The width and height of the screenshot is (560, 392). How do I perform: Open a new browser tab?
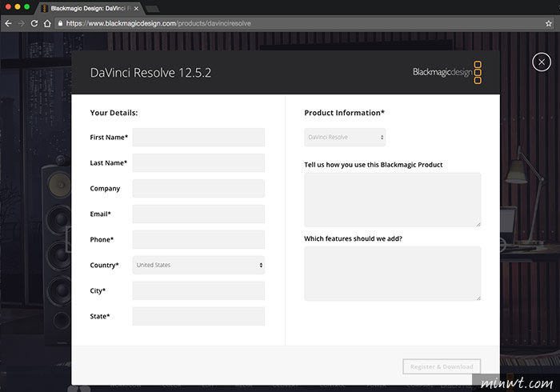153,9
